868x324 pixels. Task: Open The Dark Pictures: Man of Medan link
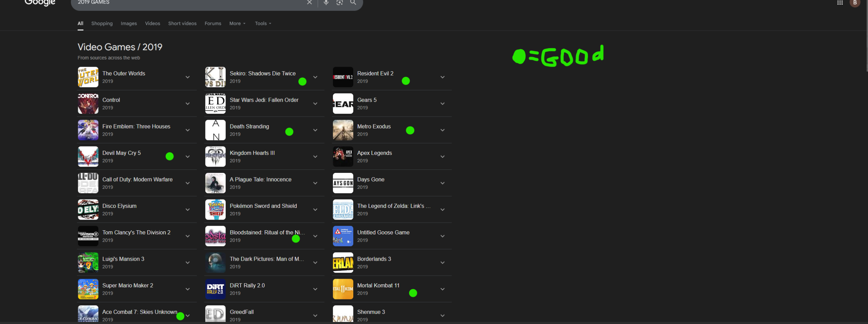(267, 259)
